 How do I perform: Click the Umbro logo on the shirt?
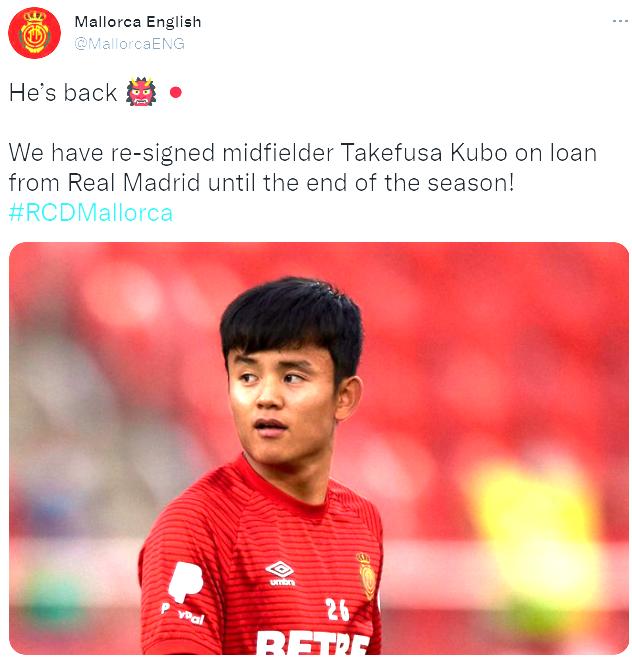click(281, 574)
